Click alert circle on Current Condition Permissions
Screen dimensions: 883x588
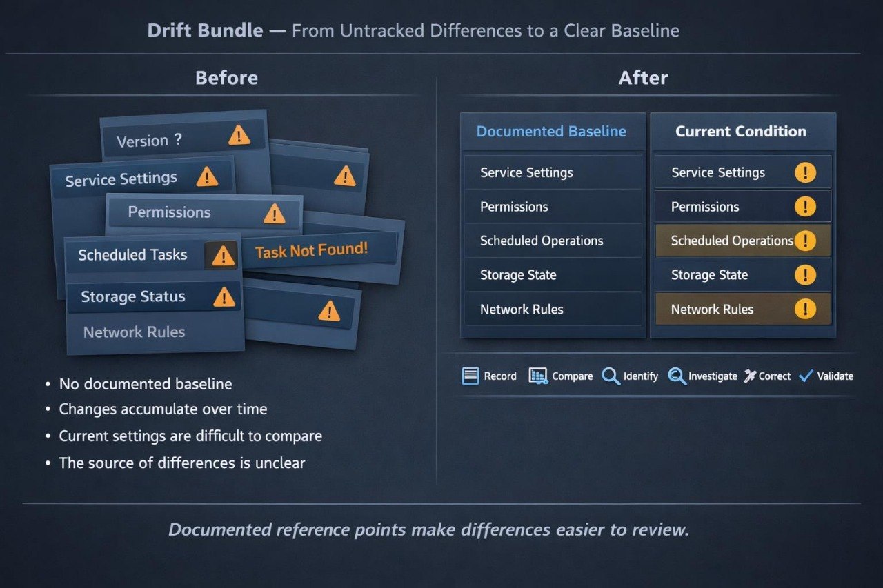[x=805, y=206]
